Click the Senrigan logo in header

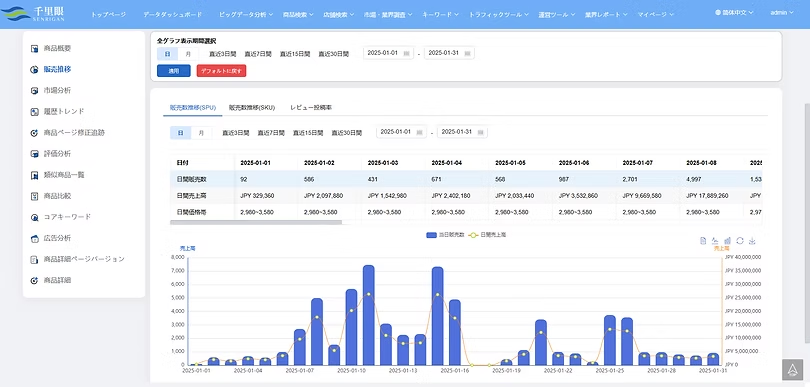tap(32, 14)
